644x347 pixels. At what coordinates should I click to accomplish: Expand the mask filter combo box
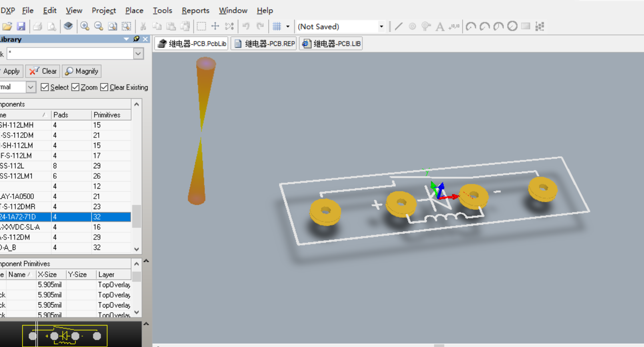(x=138, y=54)
